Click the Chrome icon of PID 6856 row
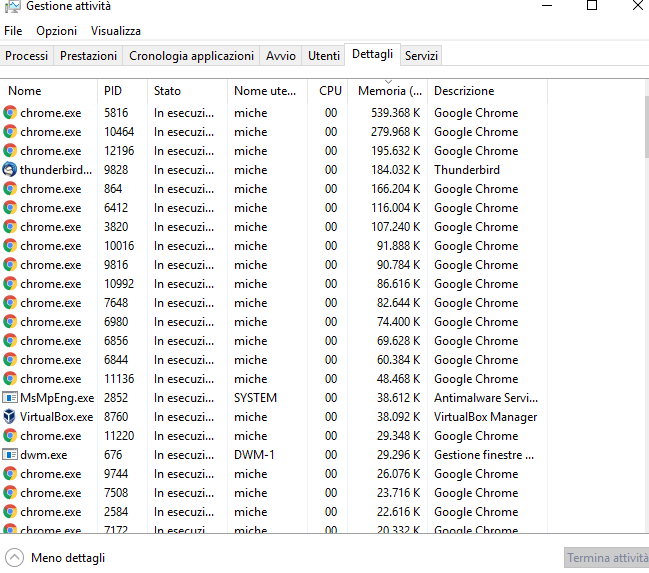The image size is (649, 573). [10, 341]
